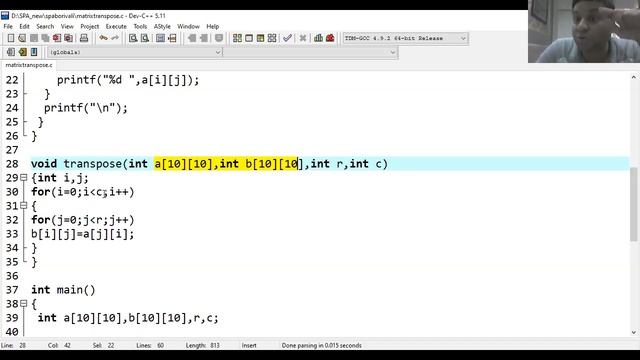Click the 'Lines: 60' status bar entry

[150, 345]
